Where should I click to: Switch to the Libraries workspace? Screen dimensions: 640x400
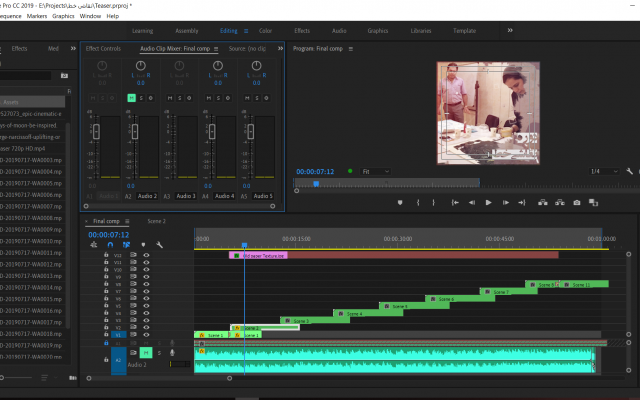point(421,31)
